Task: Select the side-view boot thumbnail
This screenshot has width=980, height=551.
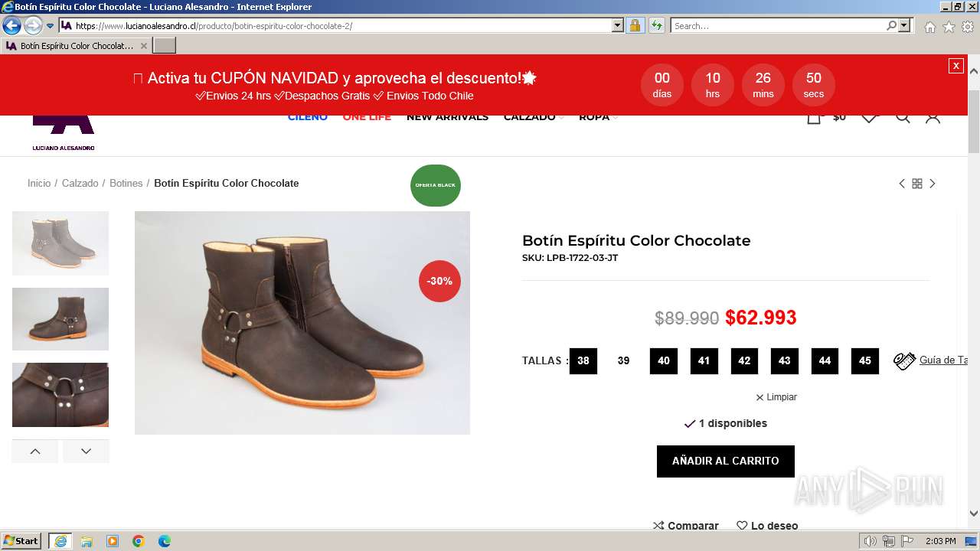Action: pos(60,319)
